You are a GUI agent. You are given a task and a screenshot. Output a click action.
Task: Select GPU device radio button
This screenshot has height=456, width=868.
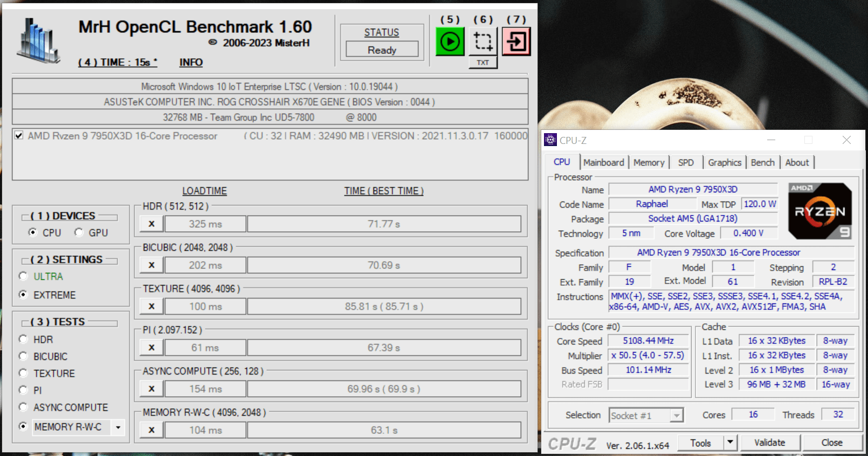pos(79,232)
